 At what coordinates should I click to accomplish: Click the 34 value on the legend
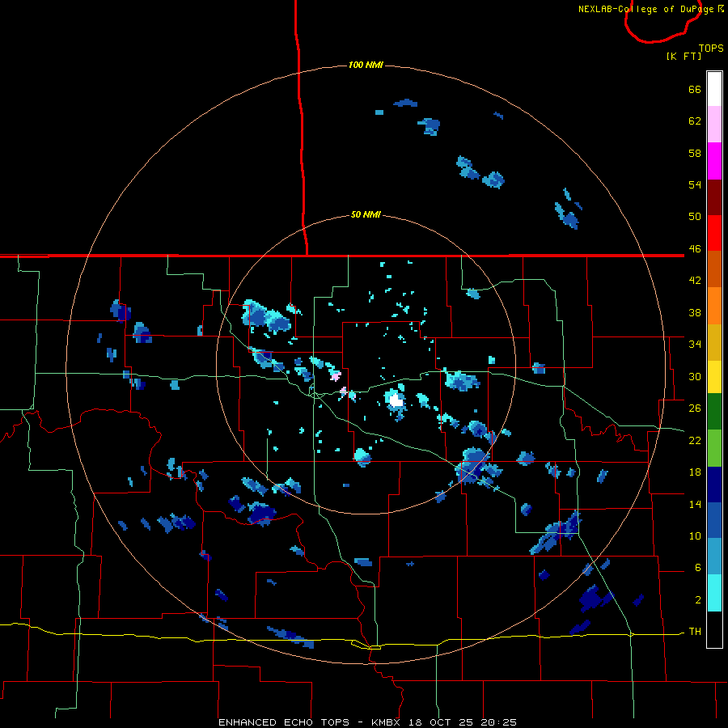coord(695,345)
